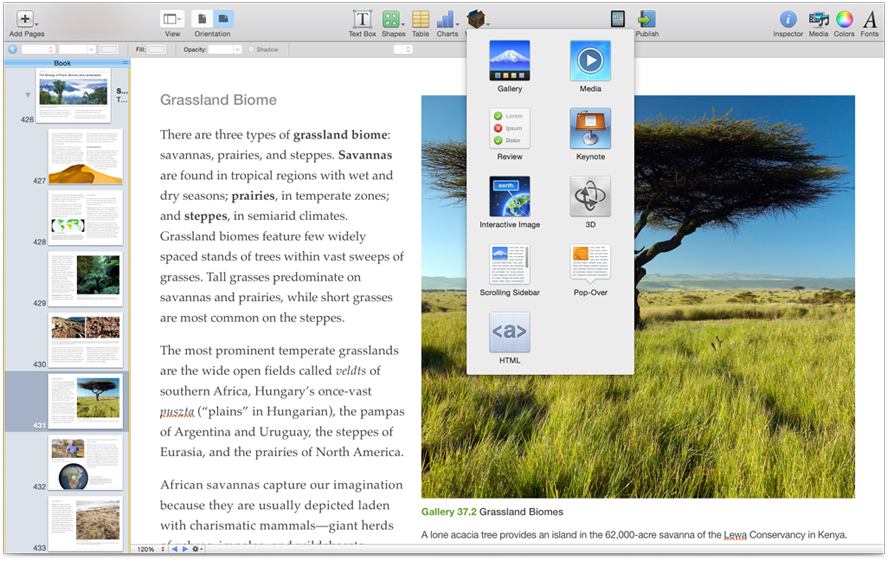This screenshot has width=888, height=562.
Task: Choose the Pop-Over widget
Action: tap(590, 265)
